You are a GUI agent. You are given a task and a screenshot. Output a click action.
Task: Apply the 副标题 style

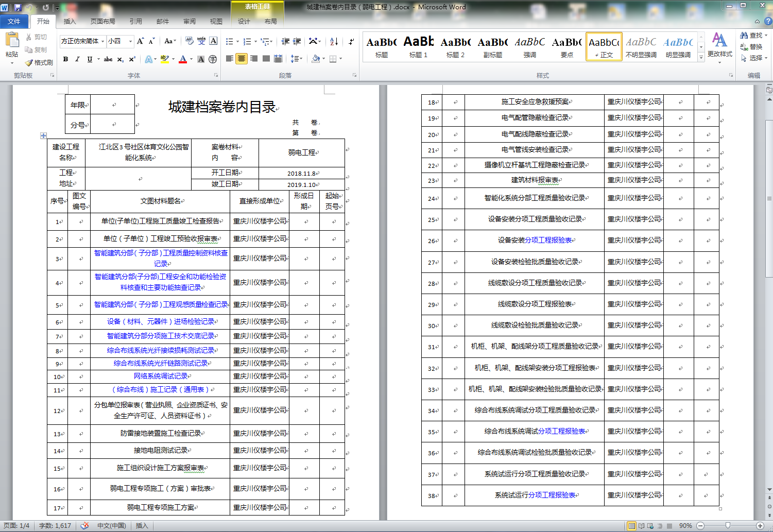tap(492, 46)
